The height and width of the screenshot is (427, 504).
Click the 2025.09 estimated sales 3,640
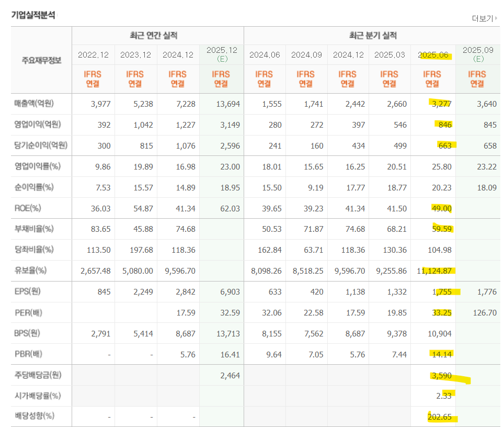487,104
